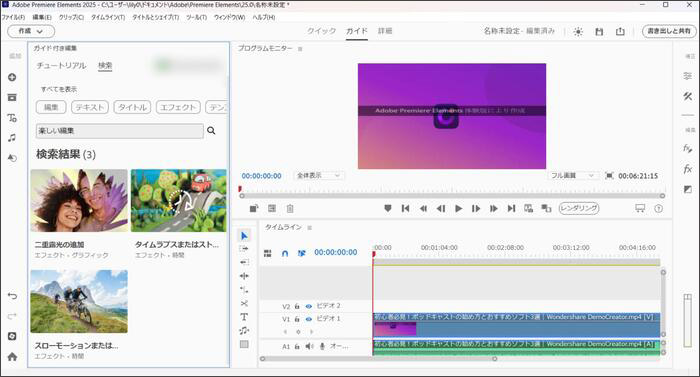Open the Timeline panel menu icon
Image resolution: width=700 pixels, height=377 pixels.
pyautogui.click(x=309, y=228)
